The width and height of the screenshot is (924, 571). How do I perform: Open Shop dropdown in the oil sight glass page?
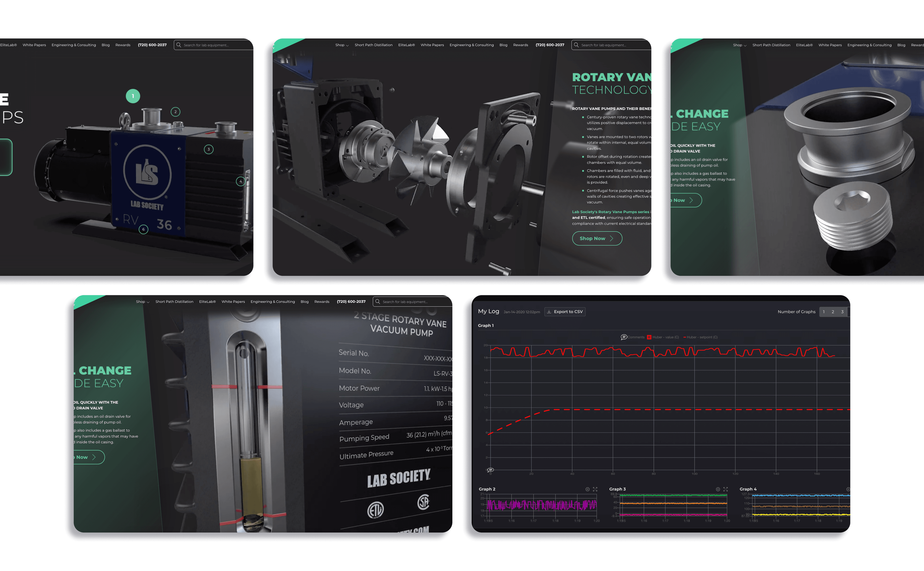pyautogui.click(x=143, y=302)
